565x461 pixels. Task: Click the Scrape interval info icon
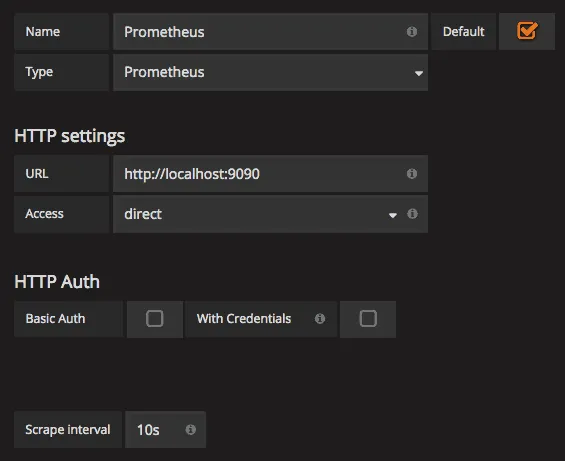tap(191, 429)
